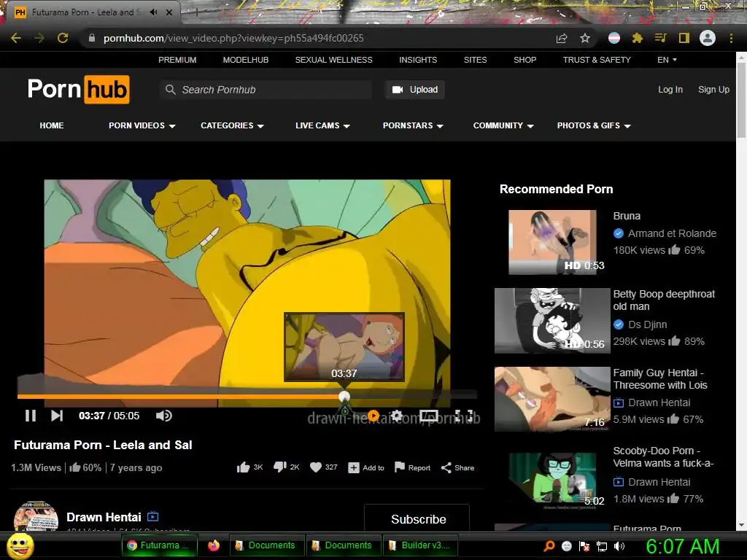This screenshot has height=560, width=747.
Task: Seek on the unplayed gray progress bar segment
Action: click(x=414, y=395)
